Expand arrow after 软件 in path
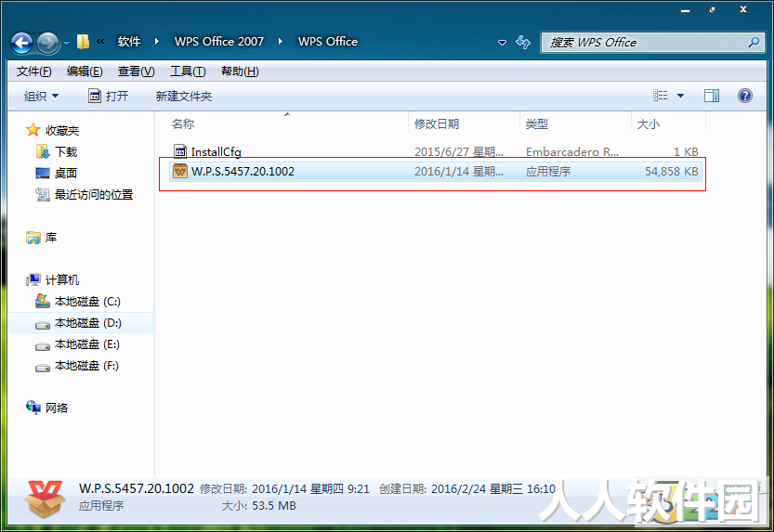This screenshot has height=532, width=774. (157, 42)
